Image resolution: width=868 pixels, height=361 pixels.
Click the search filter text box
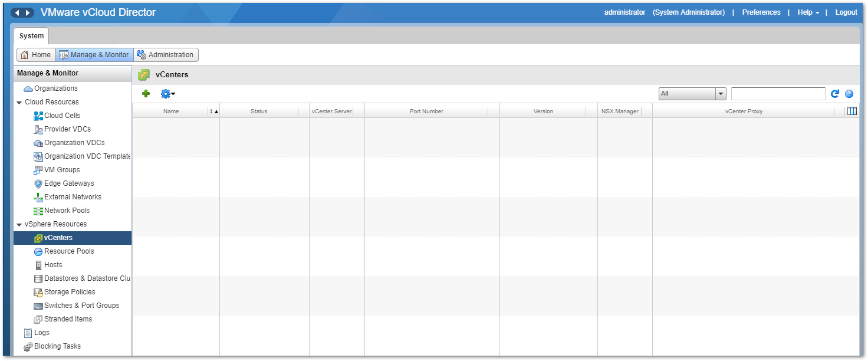(x=778, y=94)
